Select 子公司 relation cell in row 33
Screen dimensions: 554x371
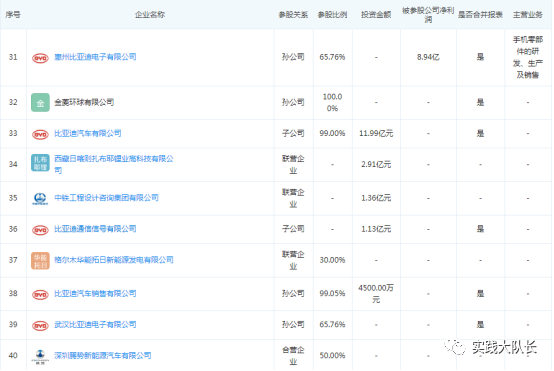[x=293, y=133]
